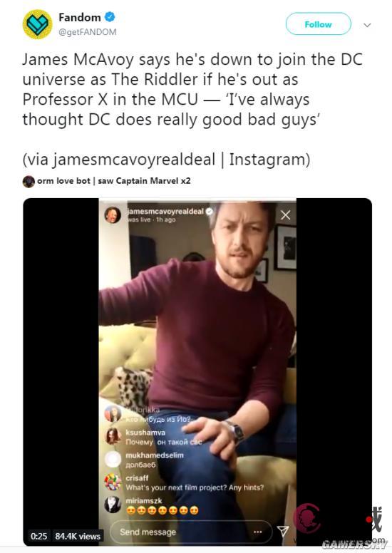
Task: Close the Instagram live replay with X
Action: (x=285, y=215)
